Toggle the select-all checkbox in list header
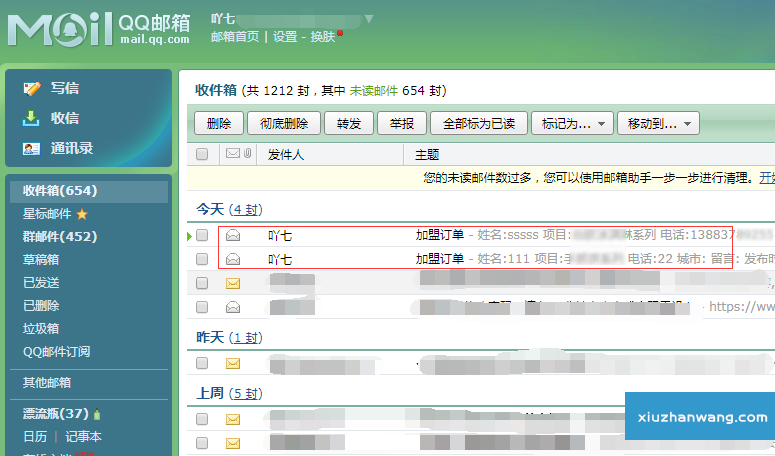Viewport: 775px width, 456px height. (202, 154)
